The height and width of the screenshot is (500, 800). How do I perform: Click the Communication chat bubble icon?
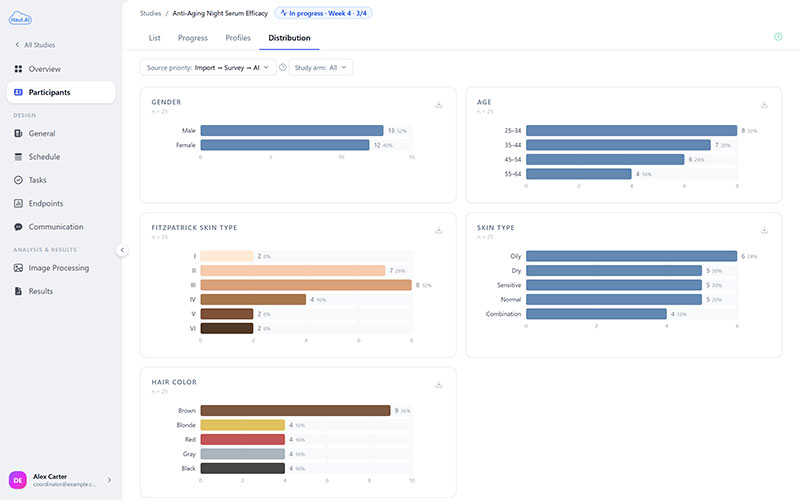tap(18, 227)
